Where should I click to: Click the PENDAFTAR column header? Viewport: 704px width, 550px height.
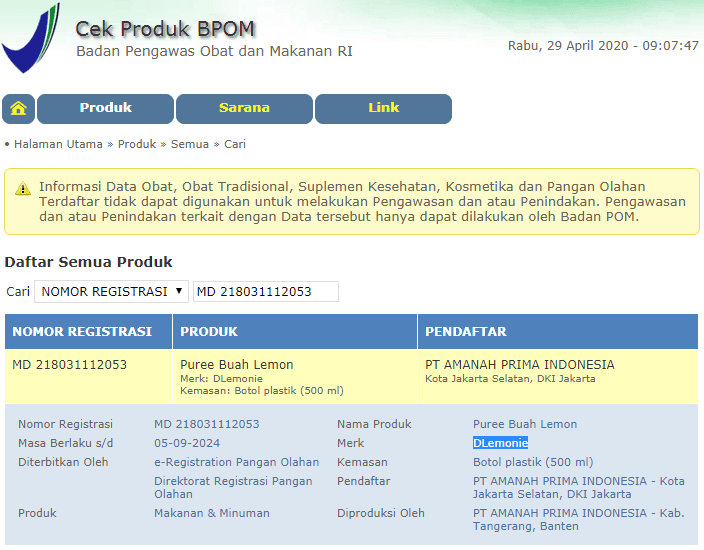pyautogui.click(x=558, y=331)
